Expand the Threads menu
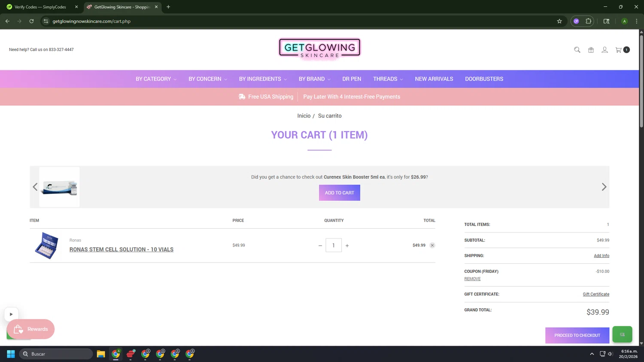The width and height of the screenshot is (644, 362). click(388, 79)
